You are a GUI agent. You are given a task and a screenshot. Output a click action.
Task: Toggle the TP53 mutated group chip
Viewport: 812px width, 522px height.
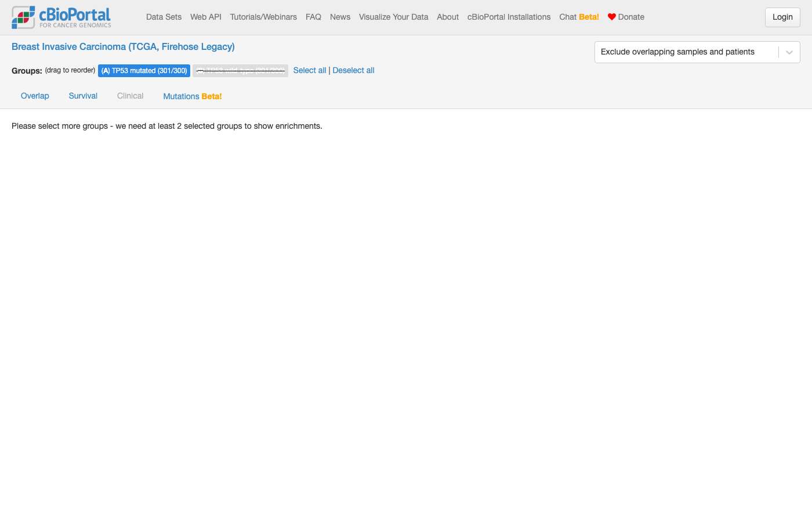click(144, 71)
